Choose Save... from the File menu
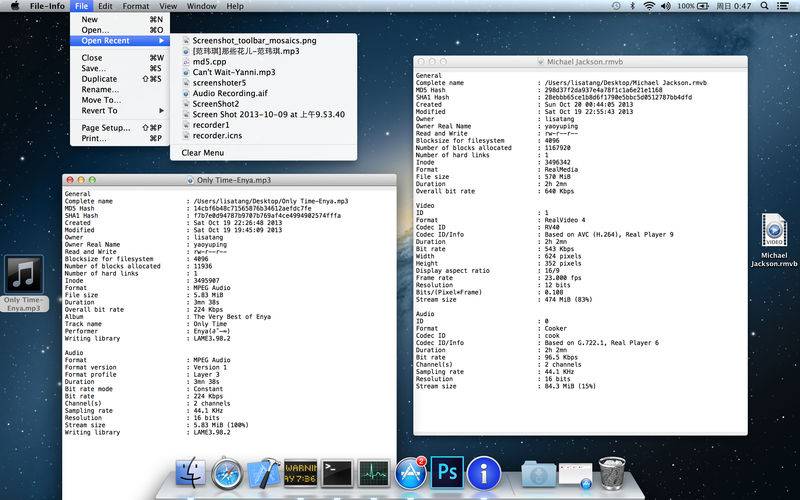 click(x=120, y=68)
